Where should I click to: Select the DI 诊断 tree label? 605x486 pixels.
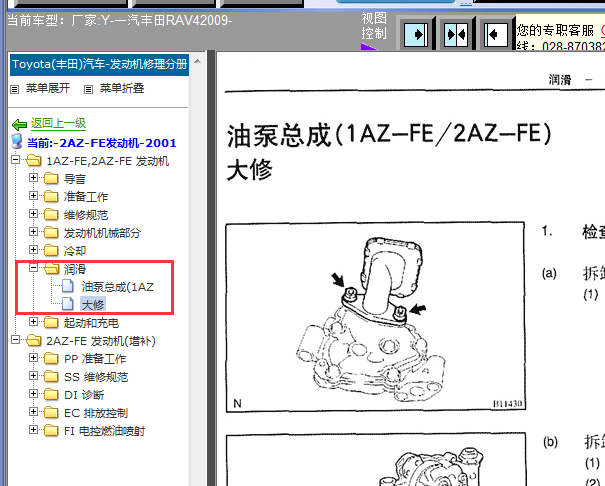(x=84, y=395)
